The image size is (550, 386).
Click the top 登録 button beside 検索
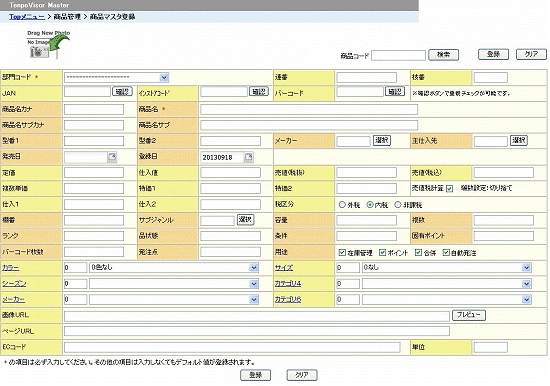coord(493,54)
